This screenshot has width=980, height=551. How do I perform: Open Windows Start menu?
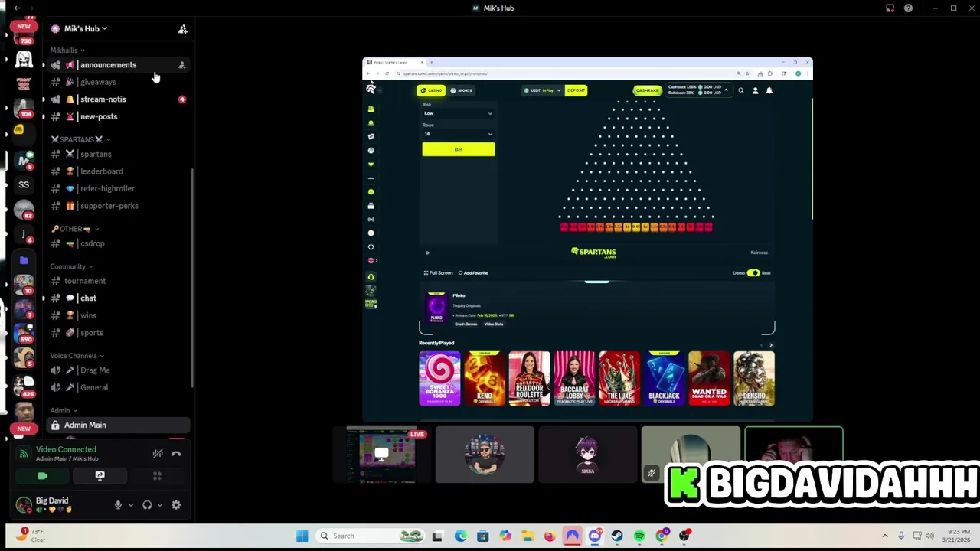coord(302,536)
